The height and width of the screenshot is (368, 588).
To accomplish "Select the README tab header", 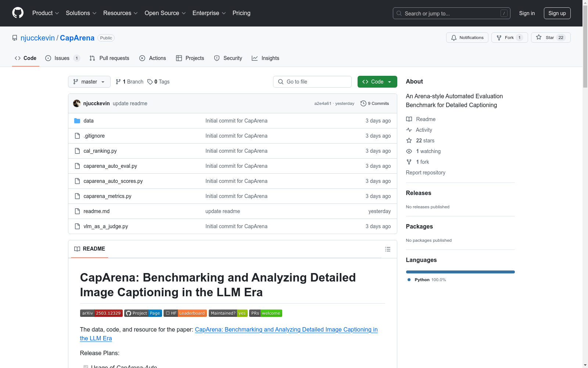I will tap(90, 249).
